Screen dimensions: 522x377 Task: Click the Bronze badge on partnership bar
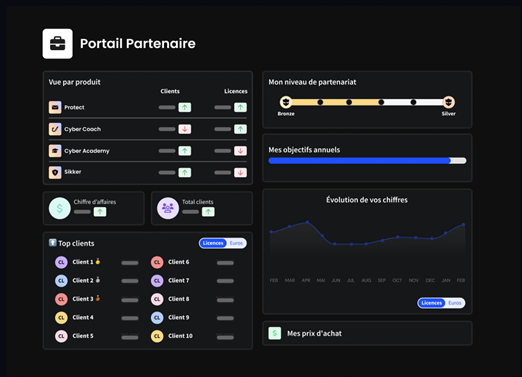click(x=286, y=102)
